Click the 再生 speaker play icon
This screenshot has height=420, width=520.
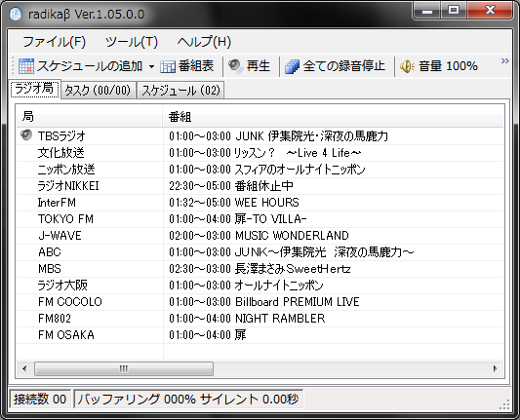[x=235, y=66]
